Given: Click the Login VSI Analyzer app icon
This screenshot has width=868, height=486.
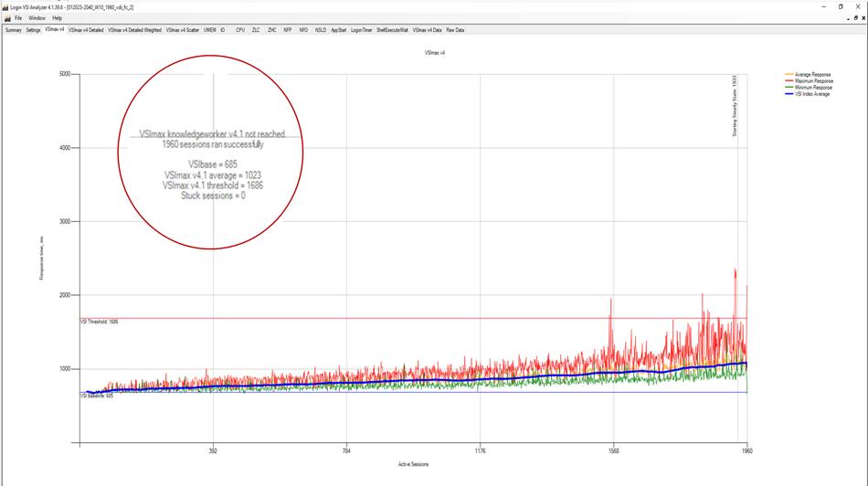Looking at the screenshot, I should [x=5, y=5].
